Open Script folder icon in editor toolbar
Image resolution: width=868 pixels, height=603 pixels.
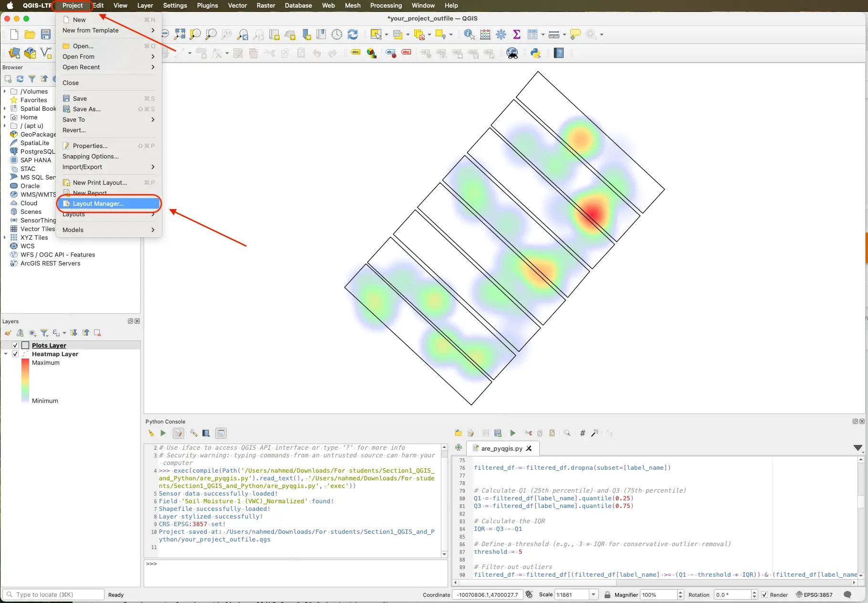458,433
